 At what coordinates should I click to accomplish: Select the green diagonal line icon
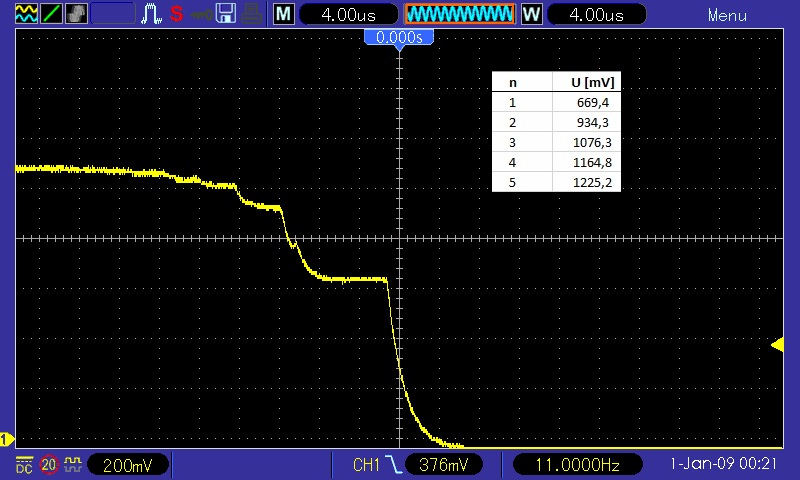pyautogui.click(x=51, y=14)
